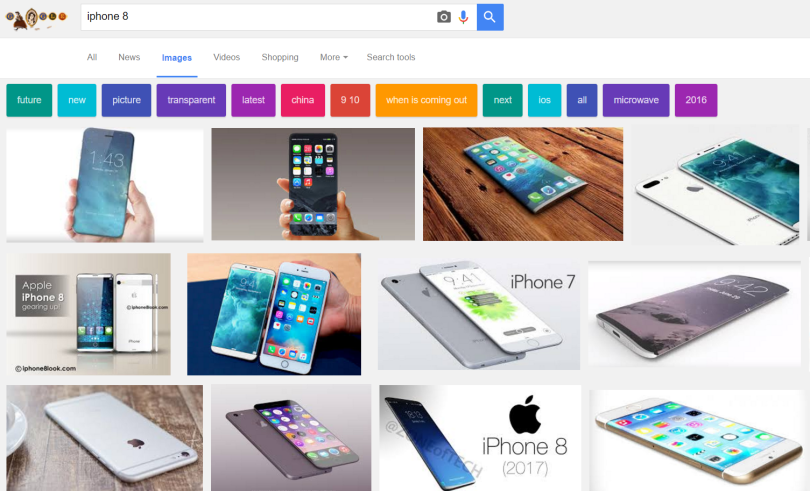Viewport: 810px width, 491px height.
Task: Open the curved iPhone on wooden table image
Action: point(523,184)
